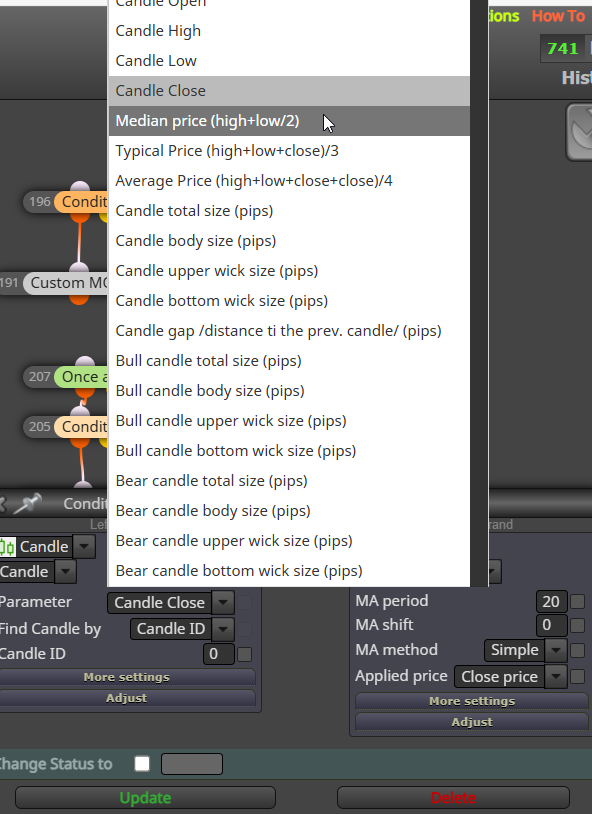The width and height of the screenshot is (592, 814).
Task: Click the green Update button
Action: (145, 797)
